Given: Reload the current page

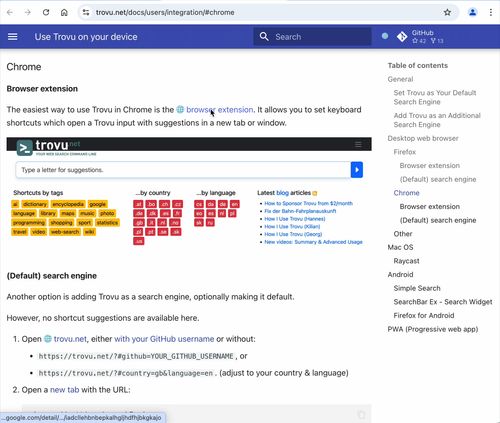Looking at the screenshot, I should click(46, 12).
